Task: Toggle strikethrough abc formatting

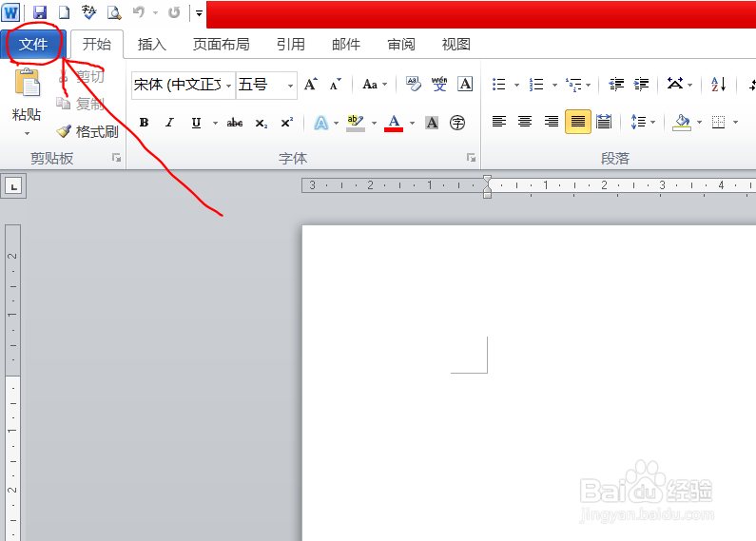Action: [x=235, y=123]
